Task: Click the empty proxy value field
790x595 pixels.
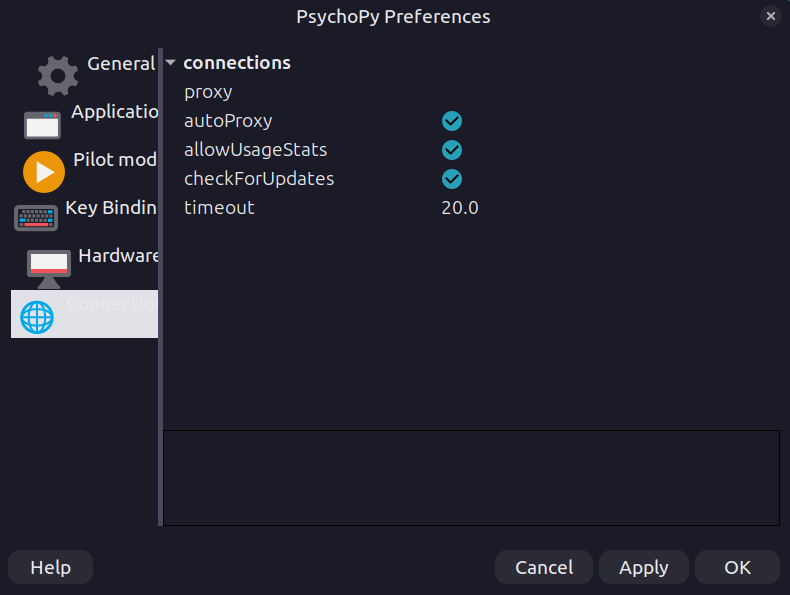Action: coord(610,92)
